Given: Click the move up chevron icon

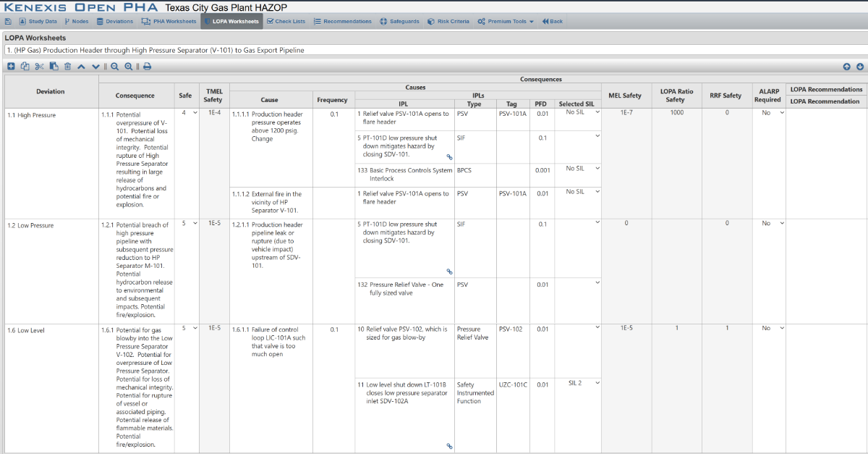Looking at the screenshot, I should [81, 67].
